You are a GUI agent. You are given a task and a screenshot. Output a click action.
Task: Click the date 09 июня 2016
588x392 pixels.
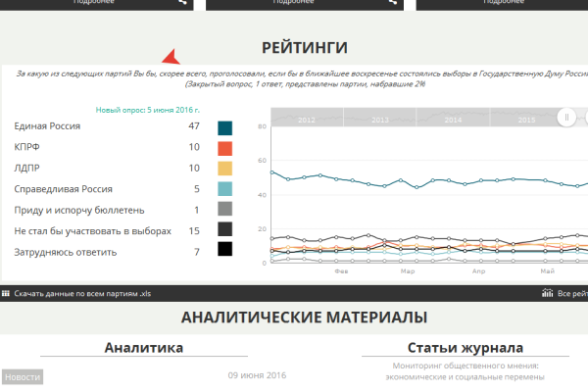[257, 375]
